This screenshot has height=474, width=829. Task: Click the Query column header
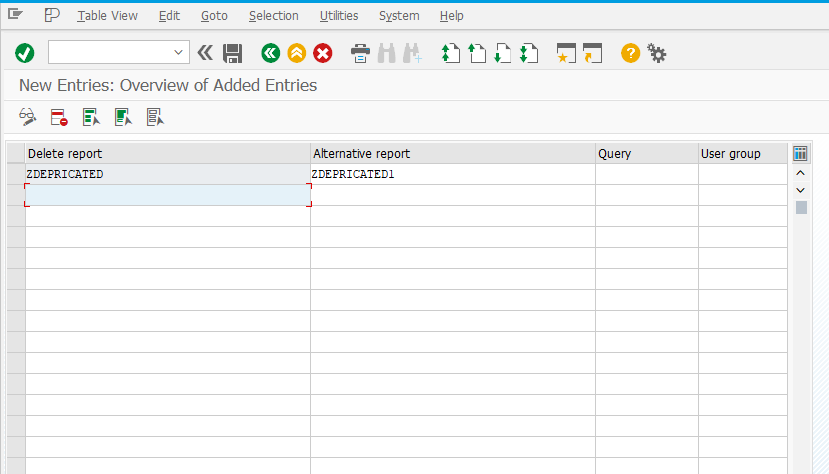[x=647, y=153]
